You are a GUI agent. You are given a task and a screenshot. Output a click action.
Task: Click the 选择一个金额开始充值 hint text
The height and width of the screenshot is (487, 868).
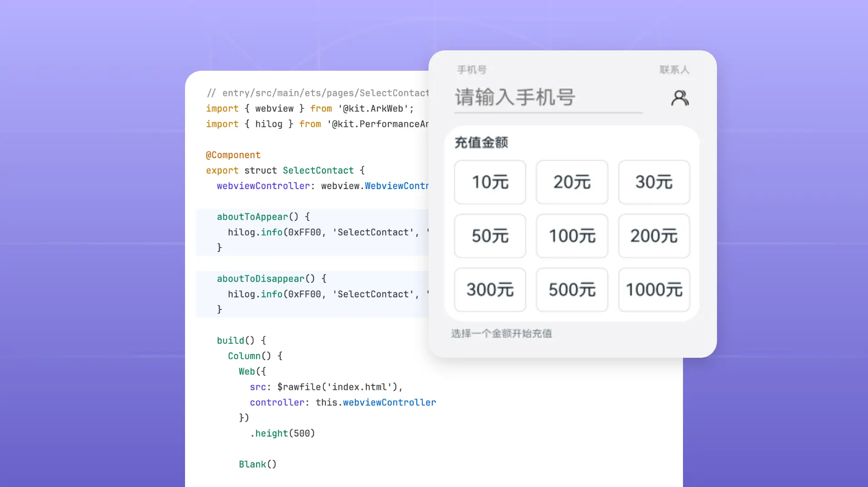pos(501,334)
